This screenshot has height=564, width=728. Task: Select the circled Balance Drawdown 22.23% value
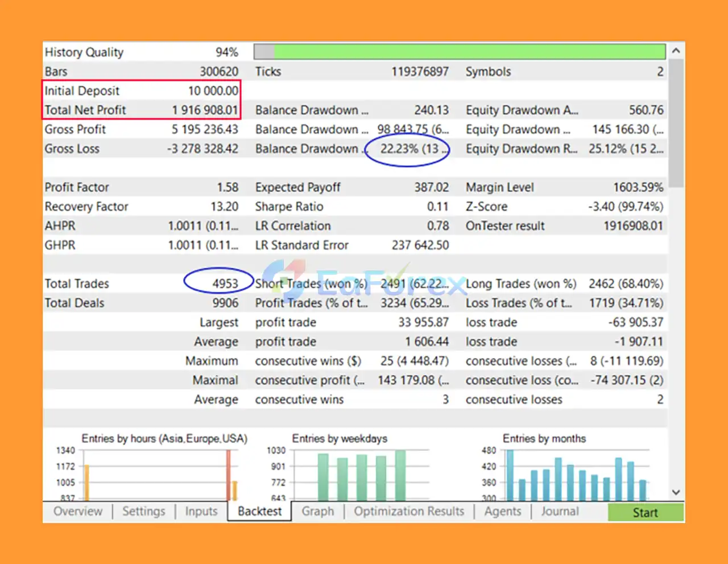tap(409, 149)
